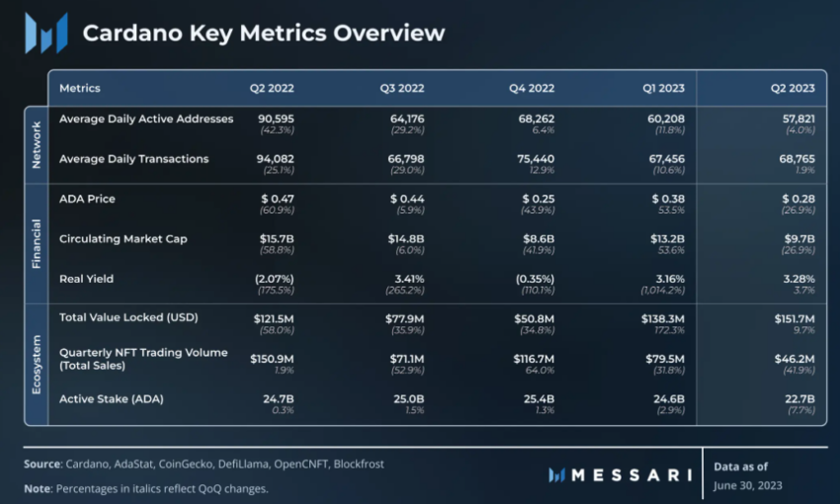The height and width of the screenshot is (504, 840).
Task: Click the Q1 2023 Circulating Market Cap $13.2B
Action: pos(667,239)
